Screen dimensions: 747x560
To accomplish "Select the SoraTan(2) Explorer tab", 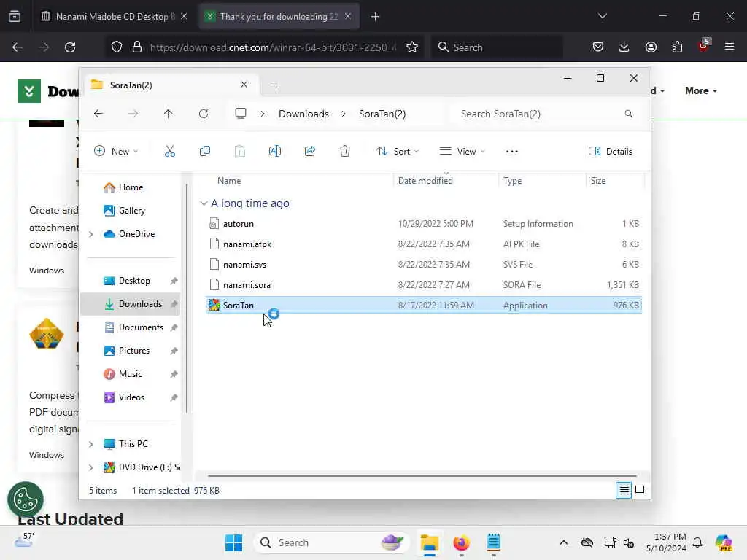I will (x=170, y=85).
